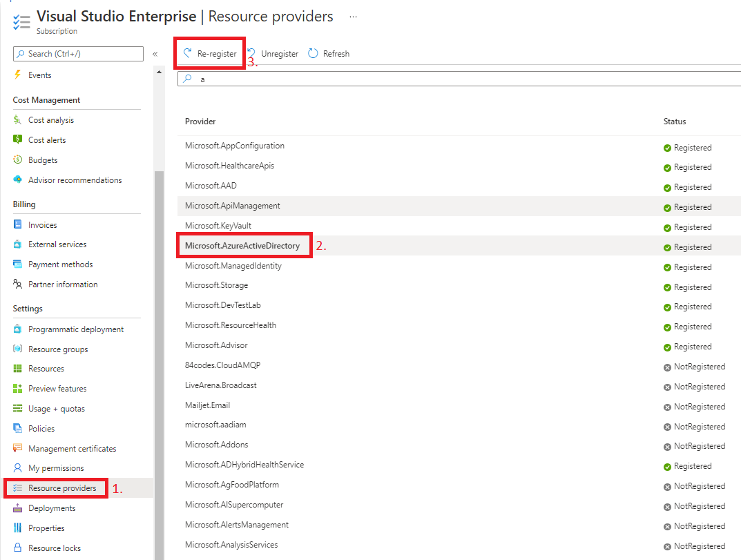Viewport: 741px width, 560px height.
Task: Select 84codes.CloudAMQP provider row
Action: point(459,365)
